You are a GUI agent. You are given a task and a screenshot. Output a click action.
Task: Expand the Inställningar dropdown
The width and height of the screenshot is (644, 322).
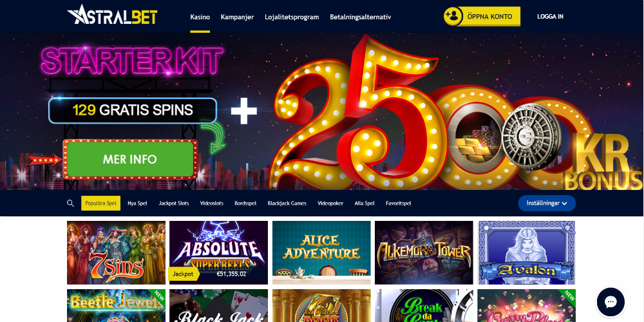(547, 204)
